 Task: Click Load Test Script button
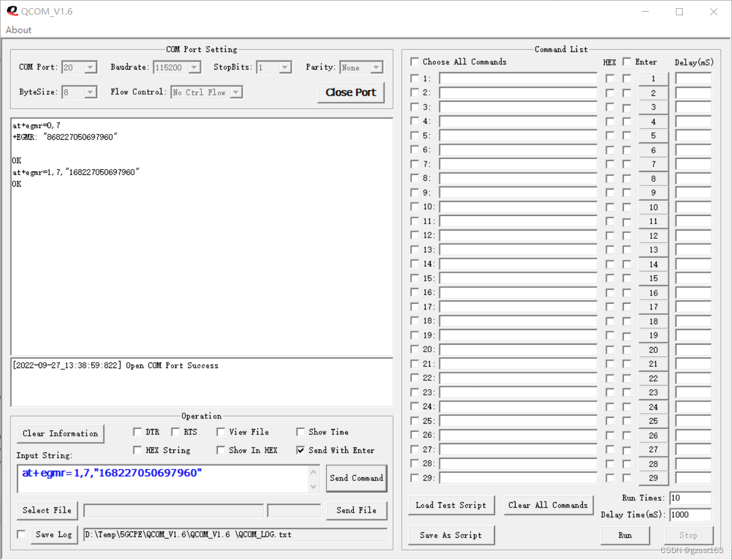(x=451, y=505)
